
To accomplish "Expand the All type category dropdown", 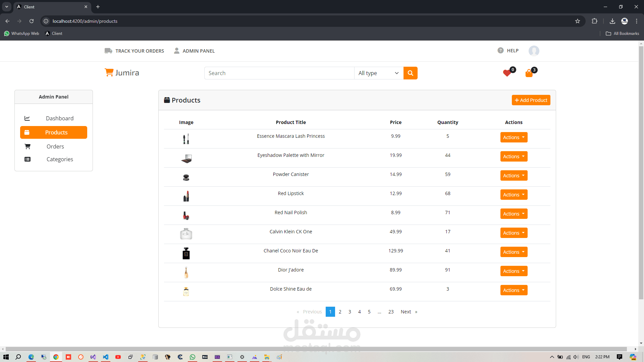I will tap(378, 73).
